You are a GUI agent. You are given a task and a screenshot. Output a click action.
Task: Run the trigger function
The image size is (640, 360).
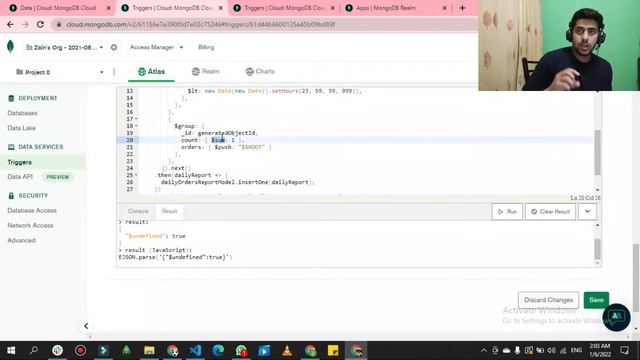tap(507, 211)
